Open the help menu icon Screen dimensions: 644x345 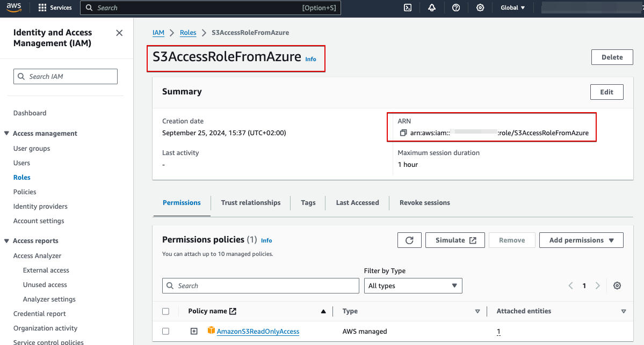pyautogui.click(x=456, y=8)
